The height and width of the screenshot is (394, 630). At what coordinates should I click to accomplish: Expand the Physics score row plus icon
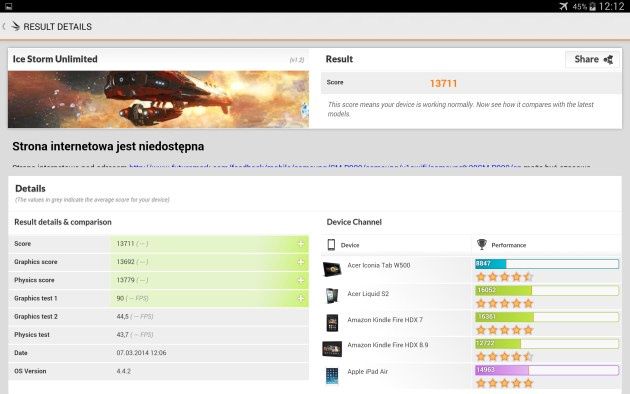(301, 280)
